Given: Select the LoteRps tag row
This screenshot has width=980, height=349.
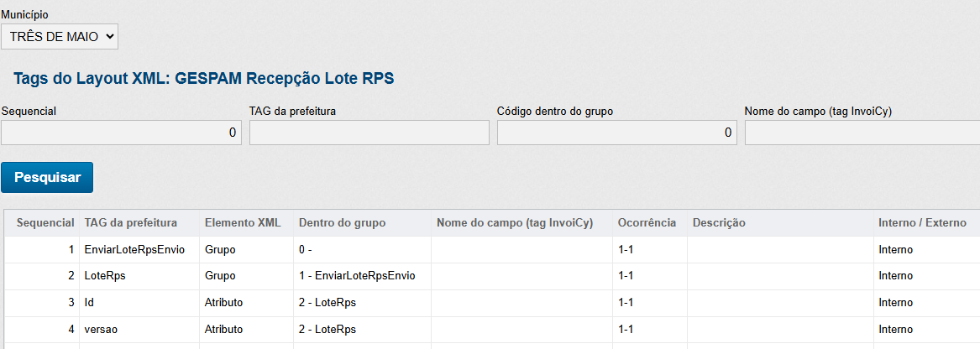Looking at the screenshot, I should [x=105, y=276].
